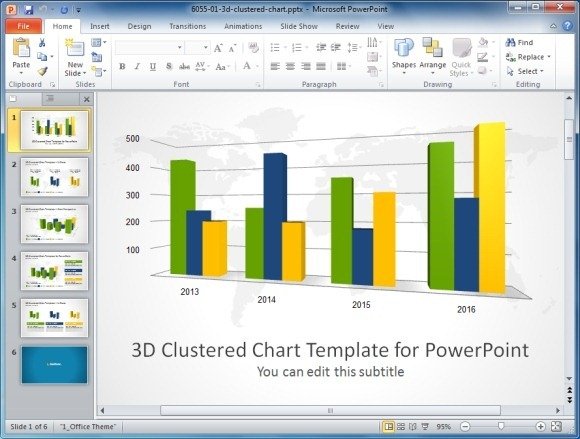Toggle Italic formatting
The image size is (580, 439).
click(137, 67)
